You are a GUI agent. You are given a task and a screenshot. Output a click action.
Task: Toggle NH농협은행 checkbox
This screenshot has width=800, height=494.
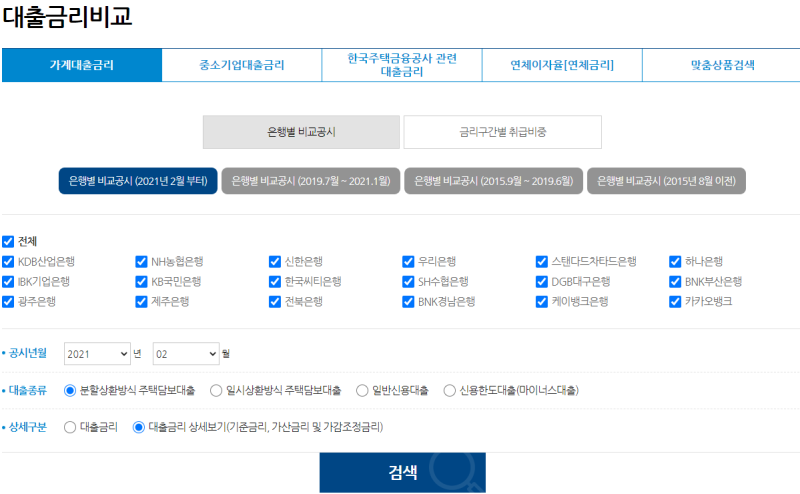141,262
